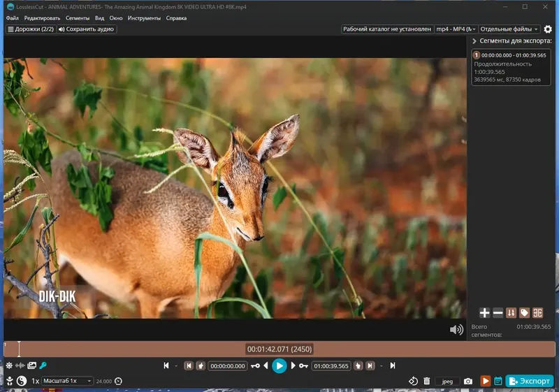Add a new segment with plus icon
This screenshot has height=392, width=559.
[x=484, y=313]
